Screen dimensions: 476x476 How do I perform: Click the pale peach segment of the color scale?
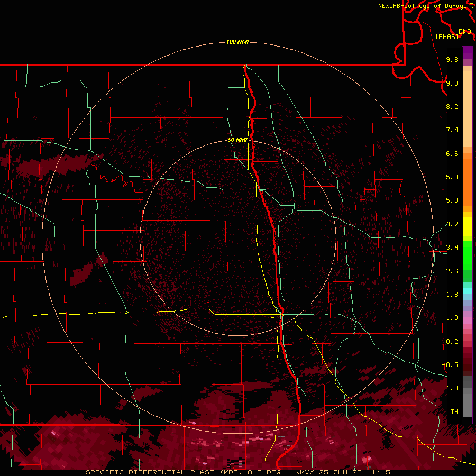pyautogui.click(x=467, y=108)
